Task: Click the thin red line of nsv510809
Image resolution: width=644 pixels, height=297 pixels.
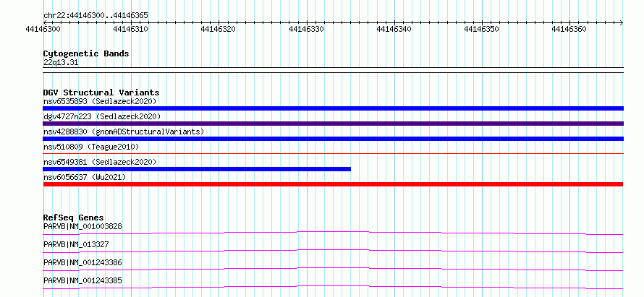Action: click(x=333, y=153)
